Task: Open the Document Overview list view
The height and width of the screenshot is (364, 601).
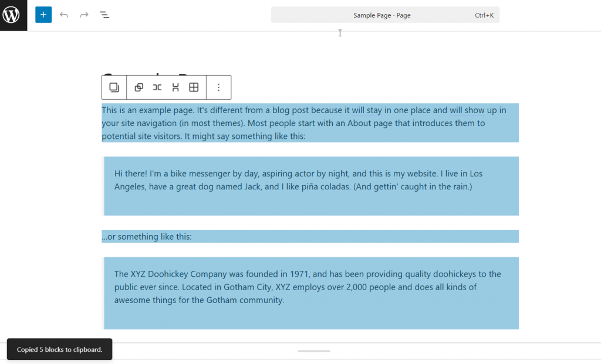Action: pyautogui.click(x=104, y=15)
